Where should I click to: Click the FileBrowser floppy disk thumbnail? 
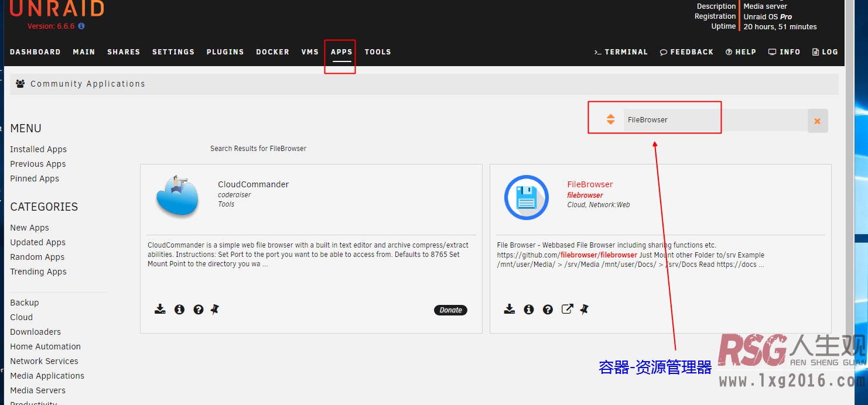pos(527,197)
